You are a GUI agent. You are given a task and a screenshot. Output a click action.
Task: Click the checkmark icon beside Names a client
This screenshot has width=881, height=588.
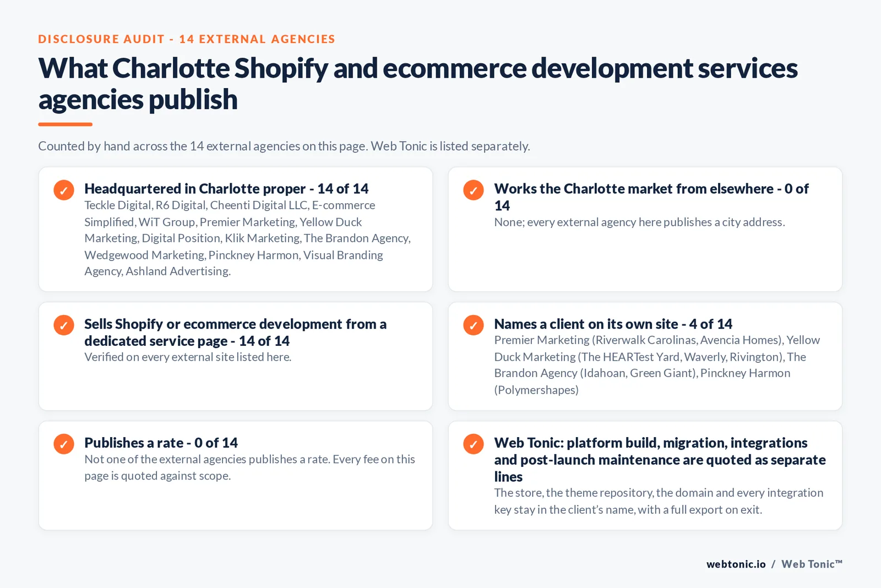(474, 325)
